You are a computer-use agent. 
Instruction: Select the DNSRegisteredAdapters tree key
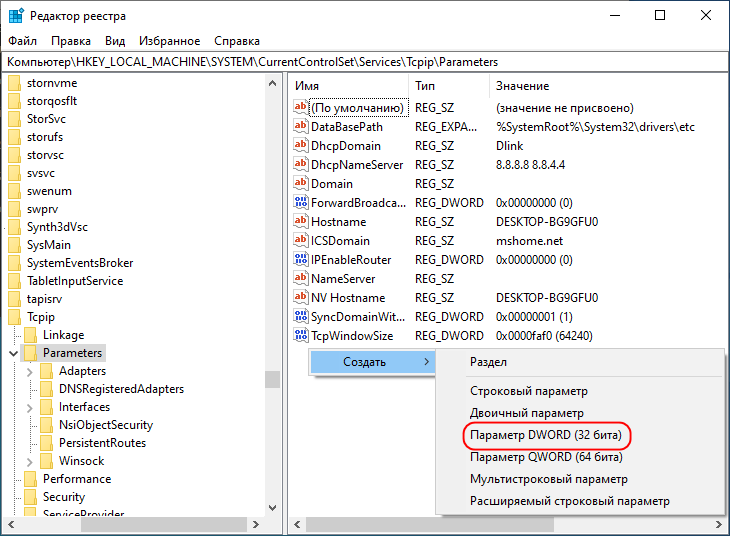click(x=121, y=389)
